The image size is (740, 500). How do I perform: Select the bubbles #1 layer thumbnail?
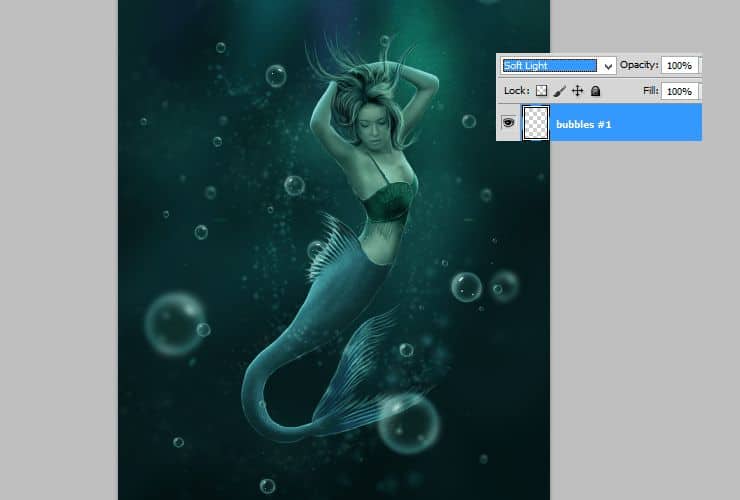(x=537, y=123)
